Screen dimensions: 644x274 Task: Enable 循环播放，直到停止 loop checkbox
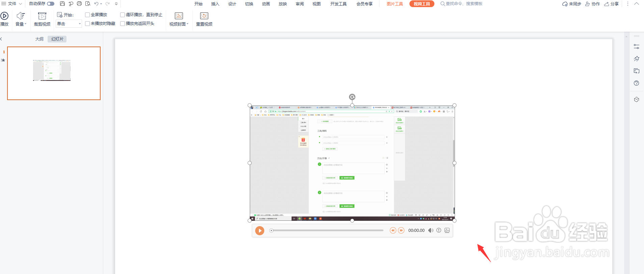[123, 15]
